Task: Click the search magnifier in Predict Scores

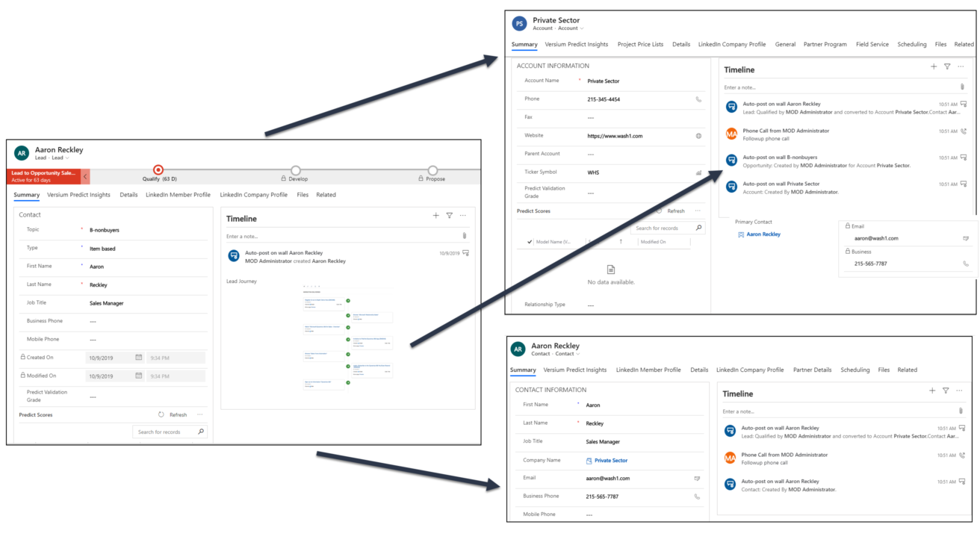Action: coord(200,432)
